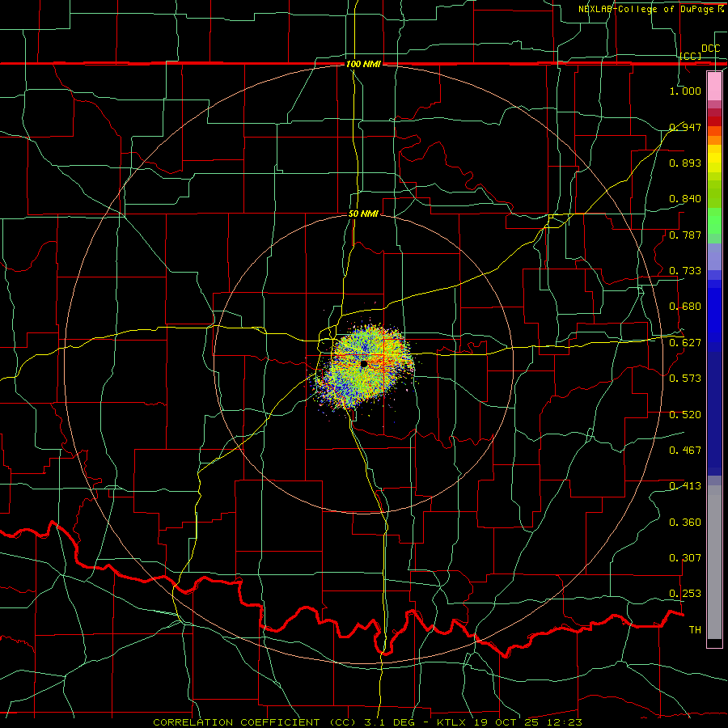Viewport: 728px width, 728px height.
Task: Click the 0.520 scale value
Action: pyautogui.click(x=685, y=414)
